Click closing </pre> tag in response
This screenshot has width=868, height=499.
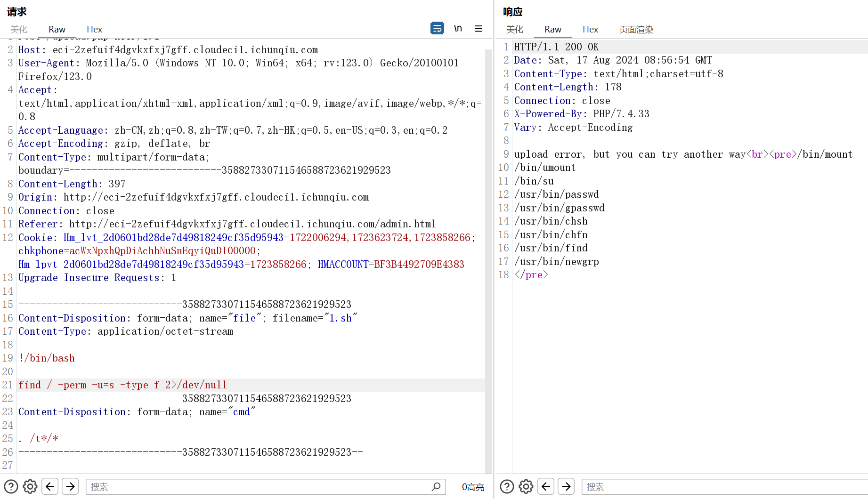pyautogui.click(x=531, y=275)
